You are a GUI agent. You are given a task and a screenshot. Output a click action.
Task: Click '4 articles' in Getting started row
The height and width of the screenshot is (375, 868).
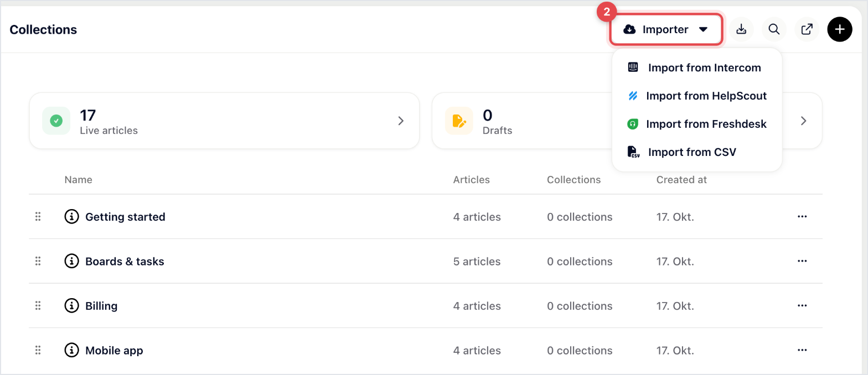coord(477,217)
